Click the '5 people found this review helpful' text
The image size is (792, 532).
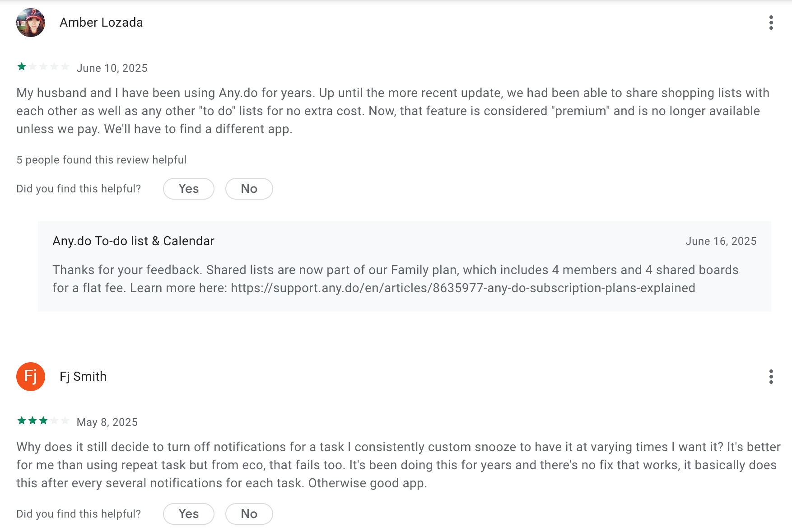[x=102, y=160]
